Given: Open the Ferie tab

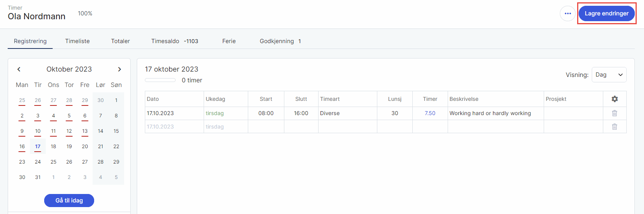Looking at the screenshot, I should [x=229, y=41].
